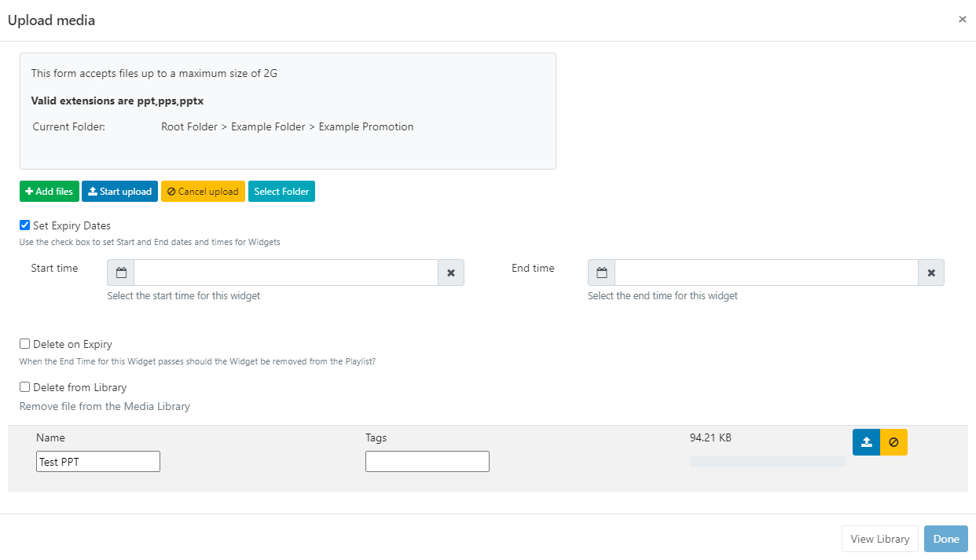The image size is (976, 560).
Task: Close the Upload media dialog
Action: (962, 20)
